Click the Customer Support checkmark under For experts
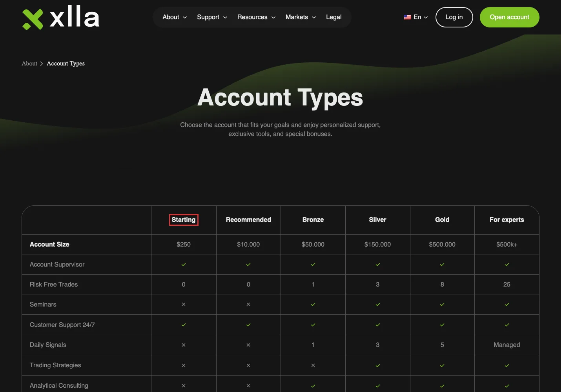The image size is (565, 392). 507,325
